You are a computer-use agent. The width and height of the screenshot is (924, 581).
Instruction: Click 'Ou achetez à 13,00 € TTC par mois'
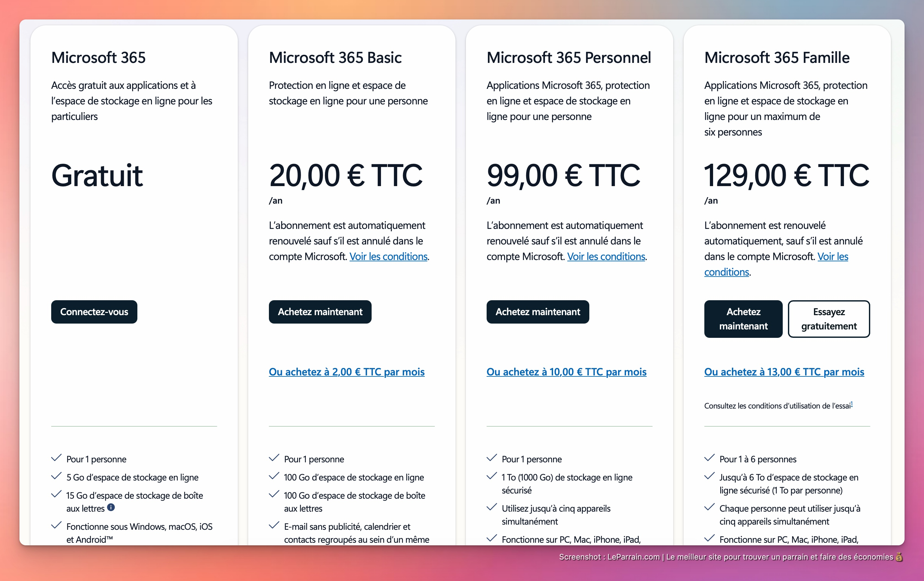(x=784, y=372)
